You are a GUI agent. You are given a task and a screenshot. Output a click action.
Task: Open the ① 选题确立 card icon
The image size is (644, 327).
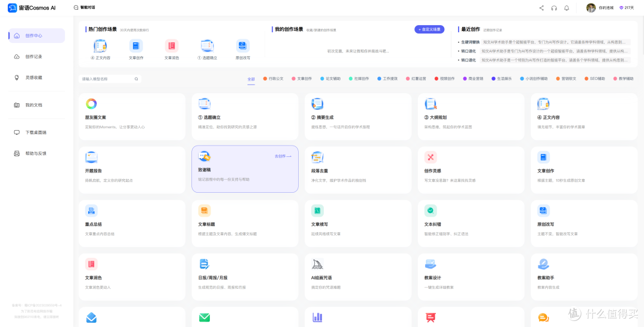pos(205,103)
